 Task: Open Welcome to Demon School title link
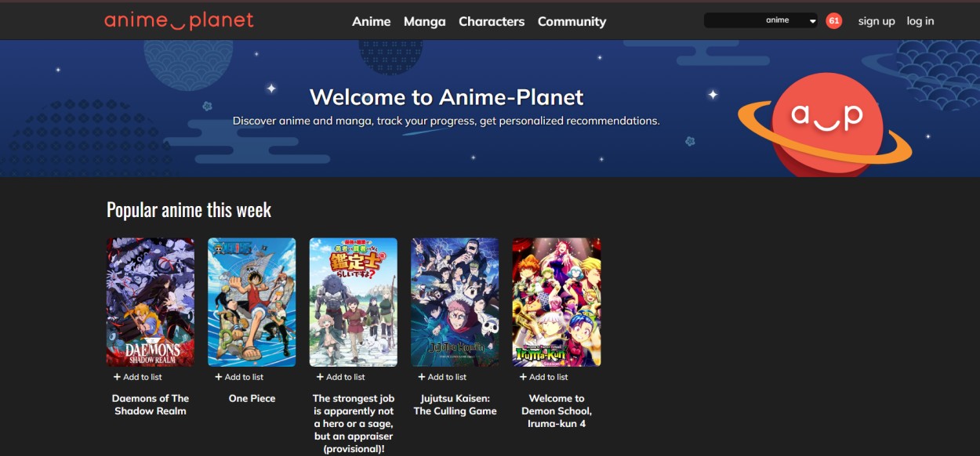point(557,411)
